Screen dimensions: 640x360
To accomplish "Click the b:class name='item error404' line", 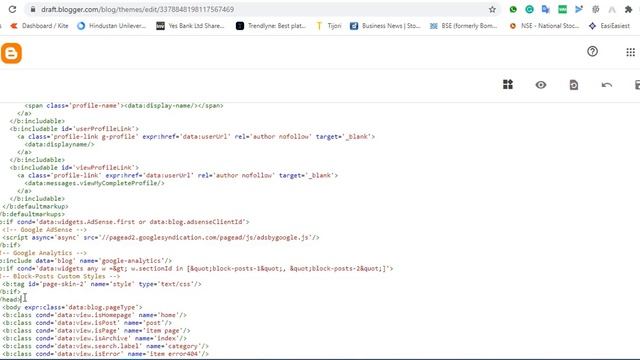I will 105,354.
